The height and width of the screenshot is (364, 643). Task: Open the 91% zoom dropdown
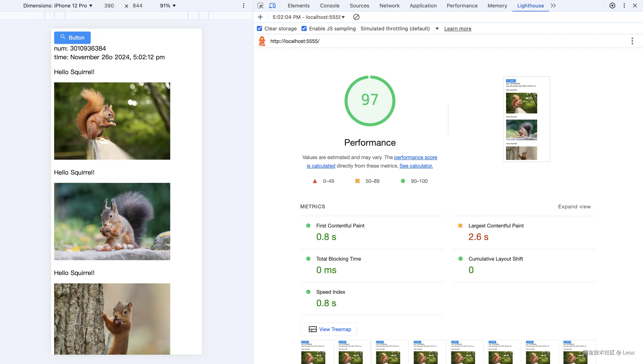pyautogui.click(x=168, y=6)
